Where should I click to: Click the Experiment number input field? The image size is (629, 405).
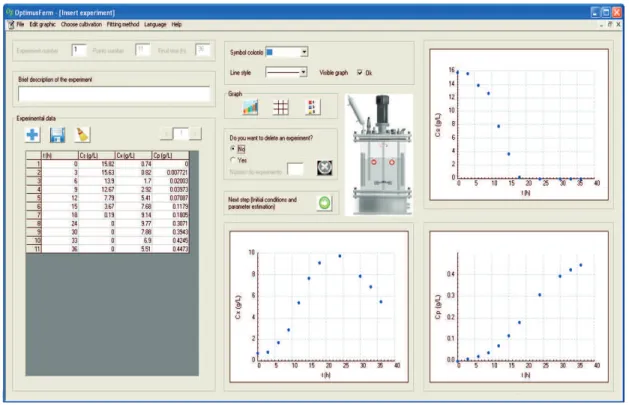click(79, 50)
